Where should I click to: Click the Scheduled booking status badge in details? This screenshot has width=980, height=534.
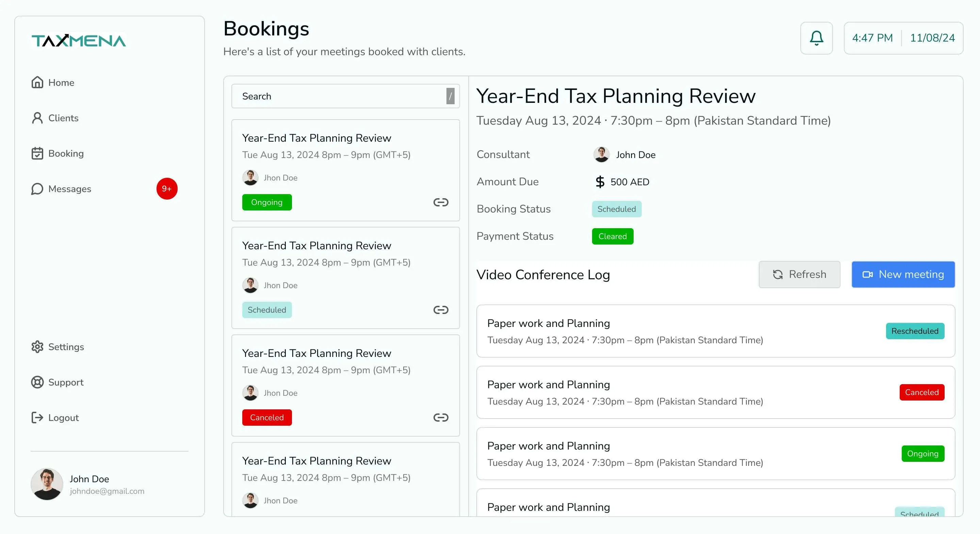617,209
